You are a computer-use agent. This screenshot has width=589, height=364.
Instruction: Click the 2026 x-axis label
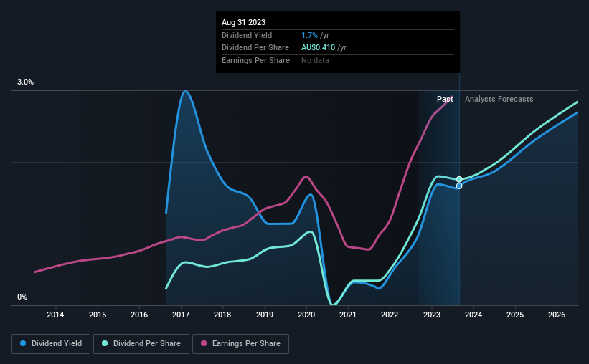(557, 315)
